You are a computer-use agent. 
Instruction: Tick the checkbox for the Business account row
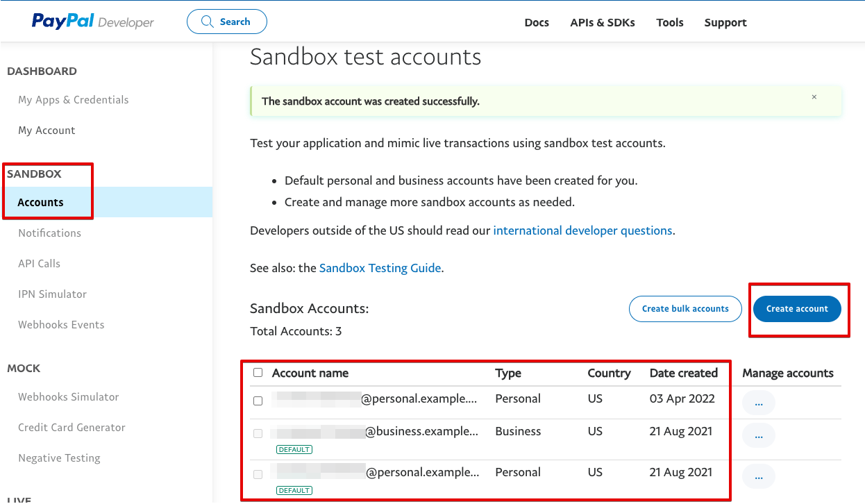click(258, 434)
